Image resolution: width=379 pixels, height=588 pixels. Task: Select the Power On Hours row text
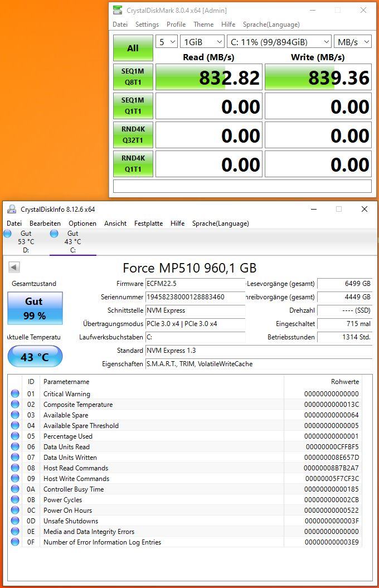67,511
